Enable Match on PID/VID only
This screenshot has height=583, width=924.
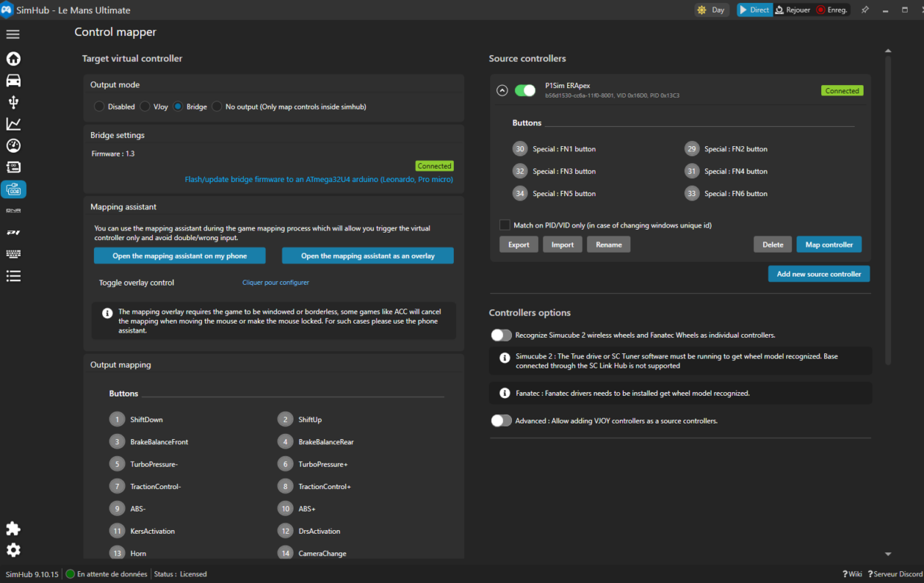504,224
